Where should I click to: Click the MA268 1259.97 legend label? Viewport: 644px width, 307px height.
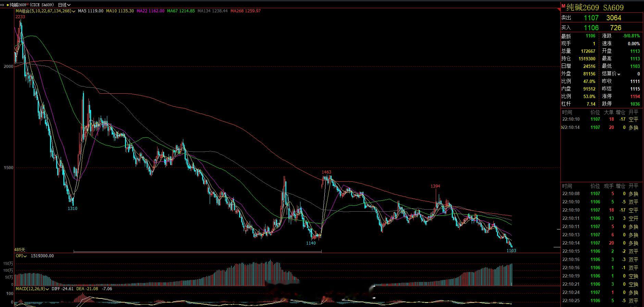tap(245, 11)
